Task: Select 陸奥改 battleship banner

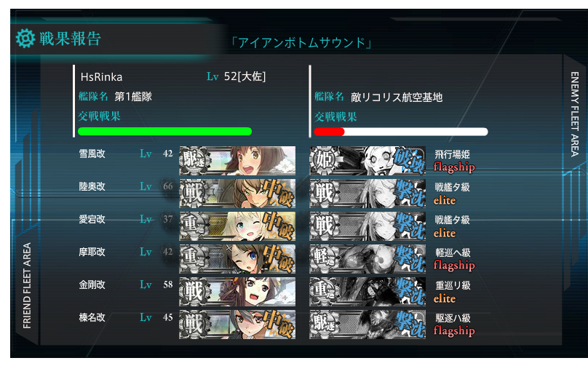Action: (237, 194)
